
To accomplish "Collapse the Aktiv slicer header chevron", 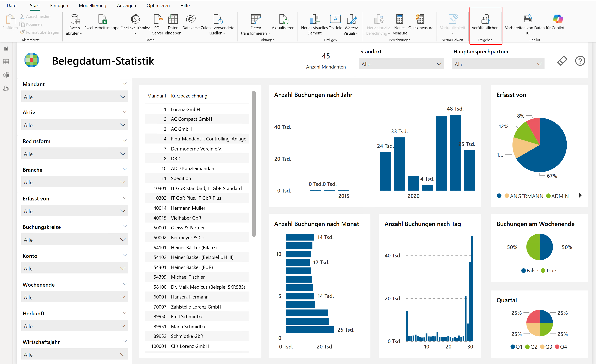I will (125, 112).
